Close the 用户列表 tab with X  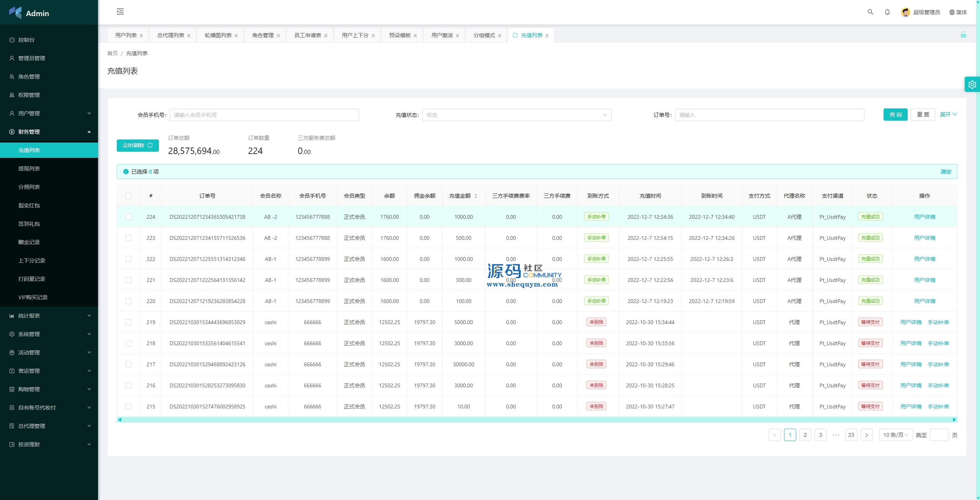(141, 36)
